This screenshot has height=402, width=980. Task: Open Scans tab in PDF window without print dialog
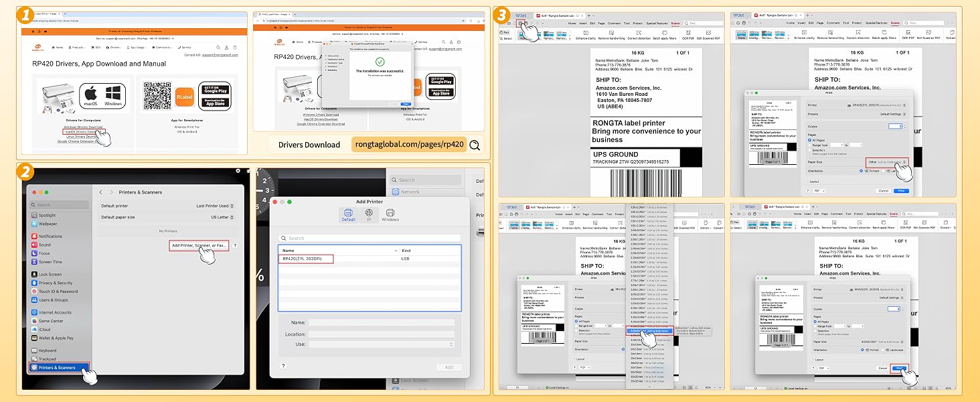click(x=675, y=23)
